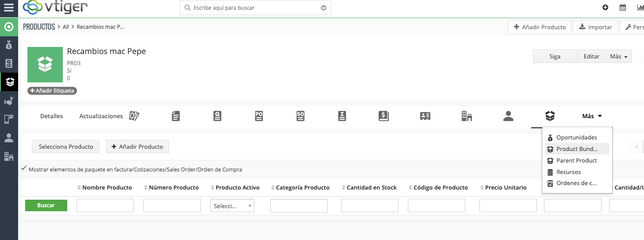The image size is (644, 240).
Task: Choose Recursos in the Más menu
Action: [568, 172]
